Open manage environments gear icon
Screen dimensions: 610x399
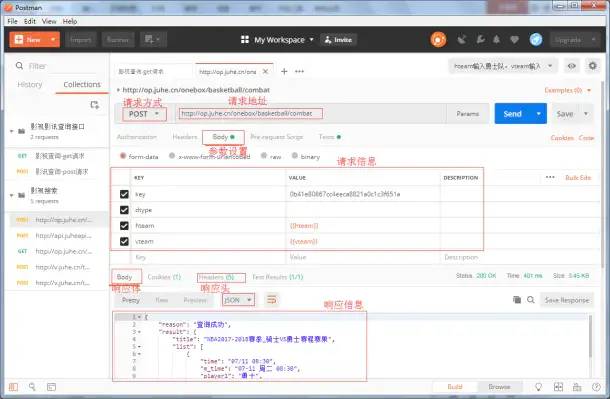(x=592, y=66)
